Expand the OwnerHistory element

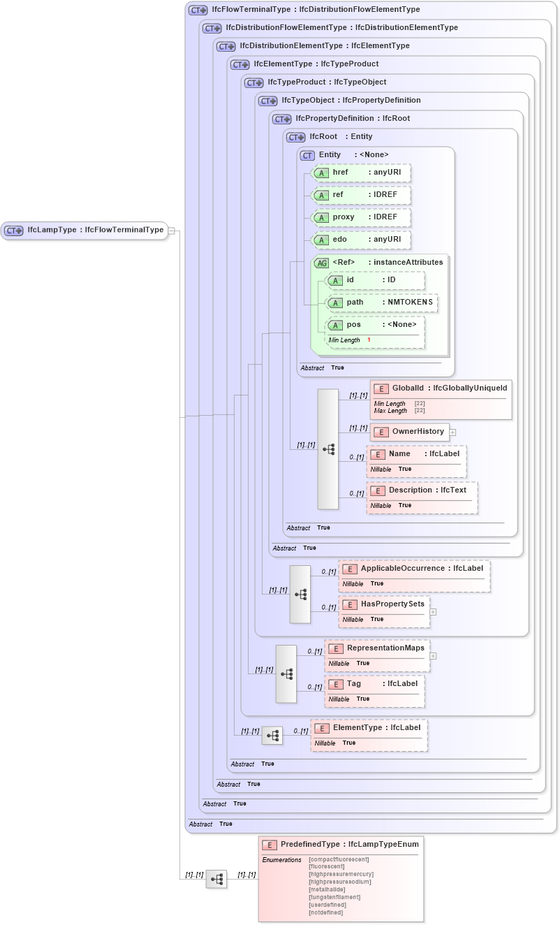coord(453,432)
